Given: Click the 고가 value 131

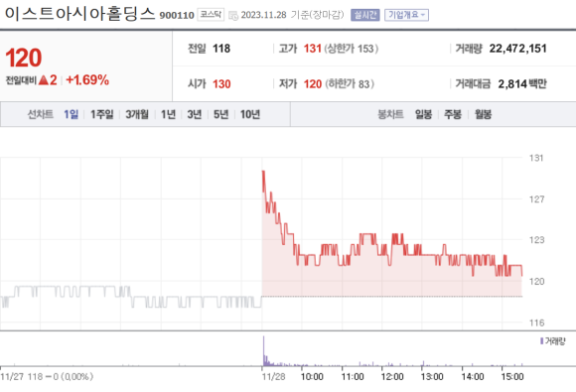Looking at the screenshot, I should point(313,49).
